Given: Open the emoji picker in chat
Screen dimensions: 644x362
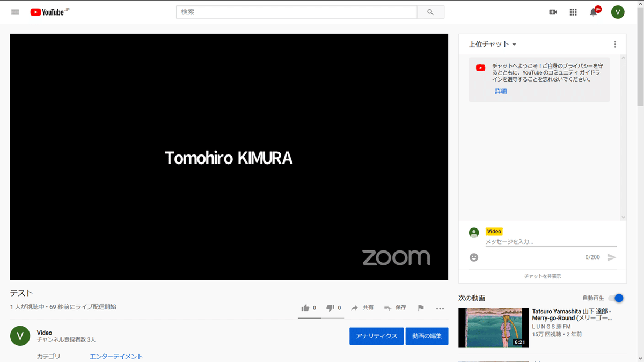Looking at the screenshot, I should tap(474, 257).
